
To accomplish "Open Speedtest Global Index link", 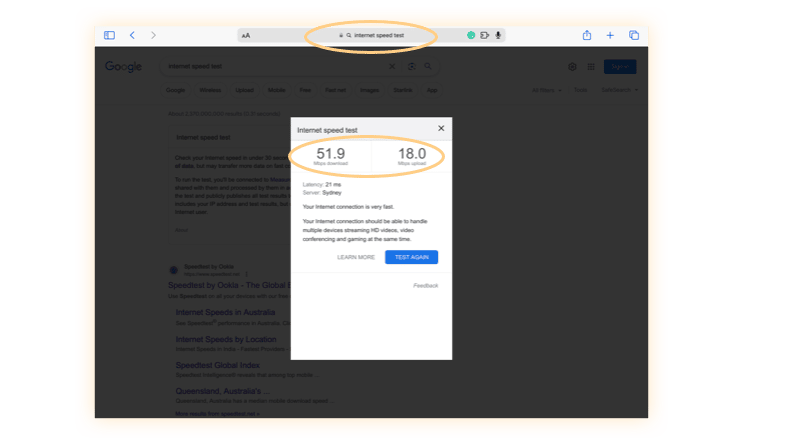I will click(x=217, y=365).
